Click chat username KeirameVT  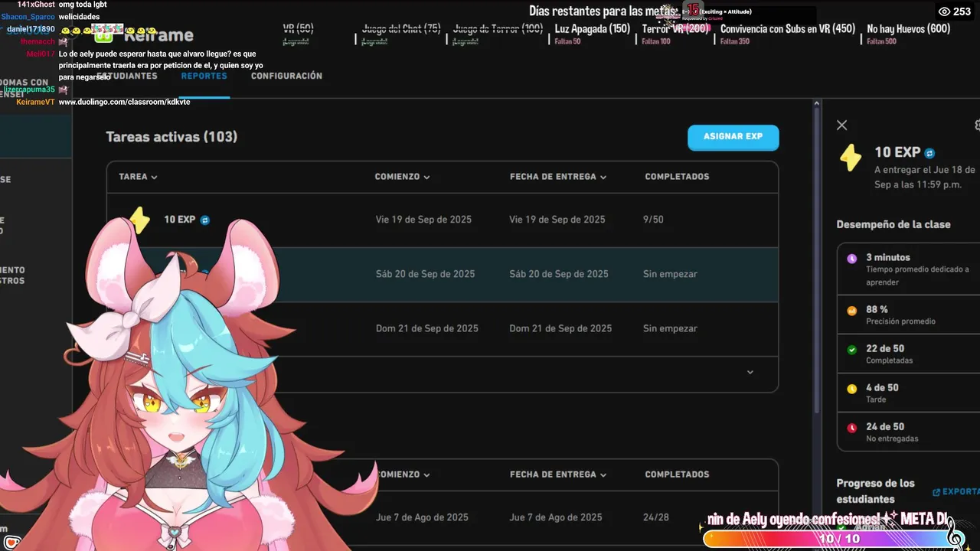pyautogui.click(x=35, y=102)
